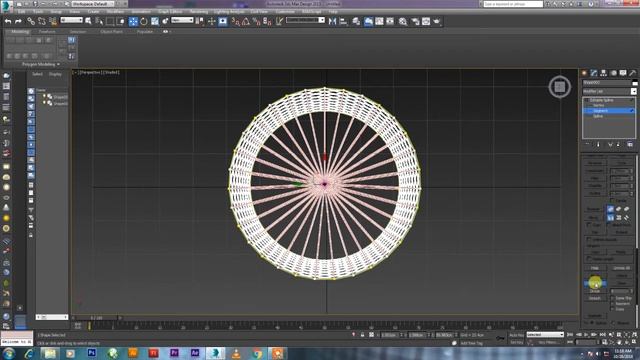Open the Select by Name dialog icon
This screenshot has height=360, width=640.
(x=99, y=21)
